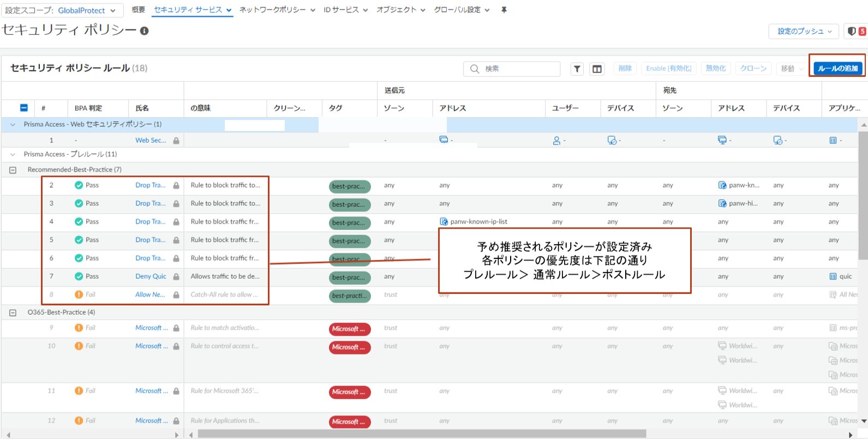This screenshot has height=439, width=868.
Task: Click the 削除 button
Action: point(625,69)
